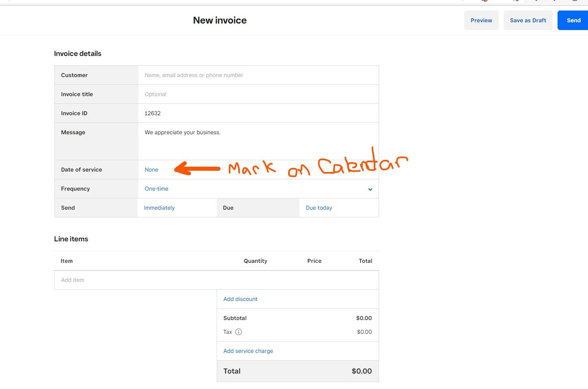Open the invoice Preview
The image size is (588, 389).
(481, 20)
